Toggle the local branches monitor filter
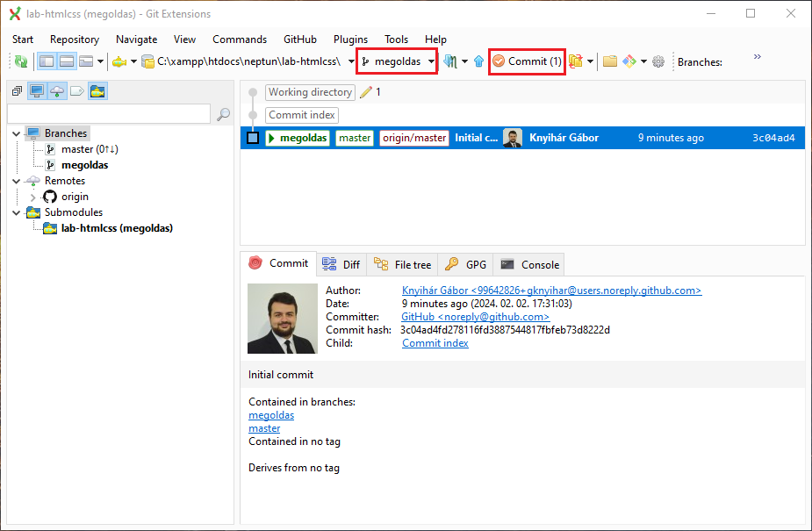812x531 pixels. pos(37,91)
